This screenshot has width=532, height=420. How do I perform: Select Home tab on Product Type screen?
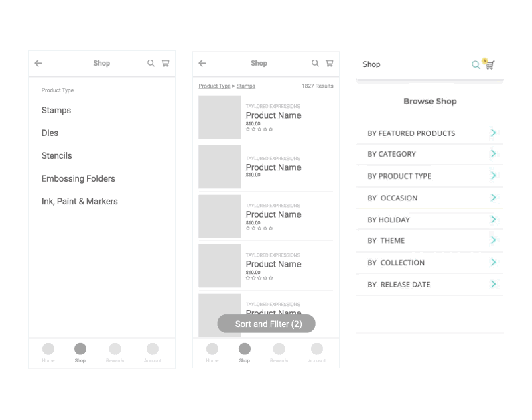coord(48,353)
